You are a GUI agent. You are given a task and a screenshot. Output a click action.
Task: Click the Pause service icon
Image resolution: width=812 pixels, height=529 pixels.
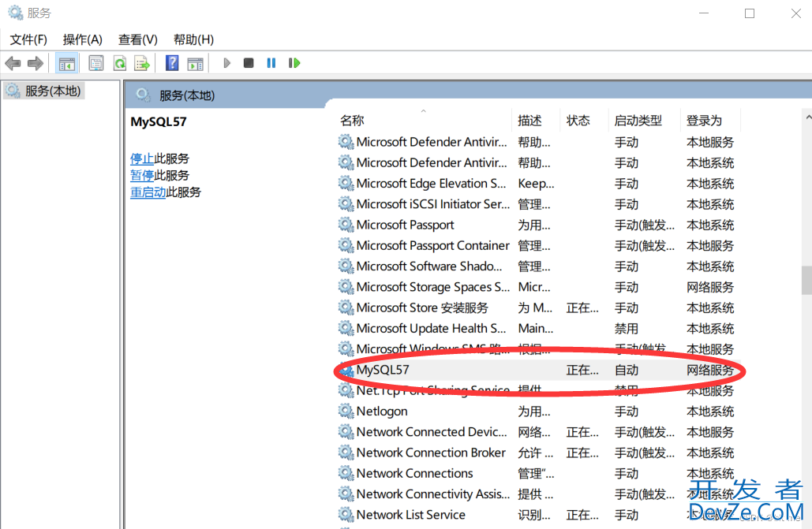[271, 63]
